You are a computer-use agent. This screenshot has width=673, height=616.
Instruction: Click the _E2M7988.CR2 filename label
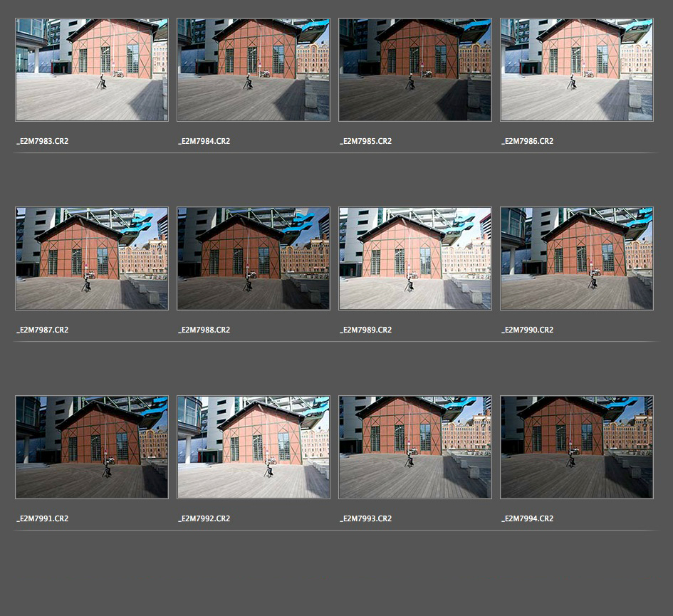204,330
